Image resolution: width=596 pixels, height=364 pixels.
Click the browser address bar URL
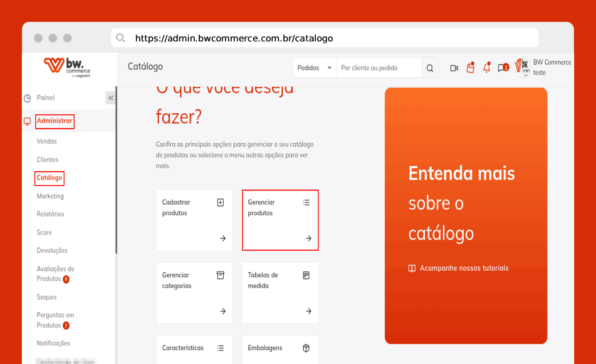[x=234, y=38]
